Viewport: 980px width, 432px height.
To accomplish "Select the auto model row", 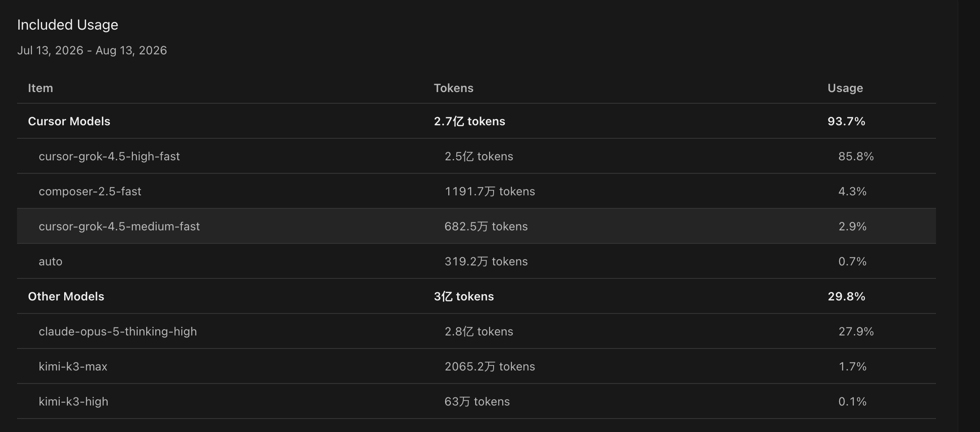I will 477,261.
